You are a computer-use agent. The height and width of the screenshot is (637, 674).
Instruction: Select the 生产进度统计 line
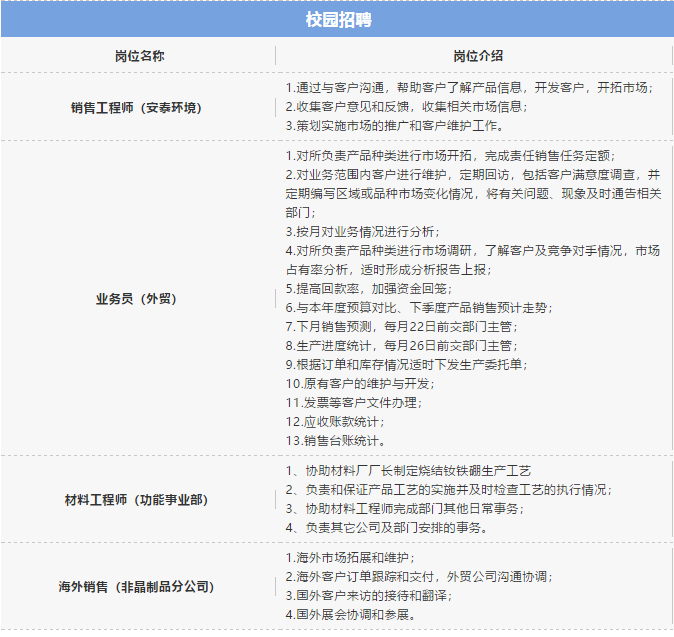tap(402, 345)
